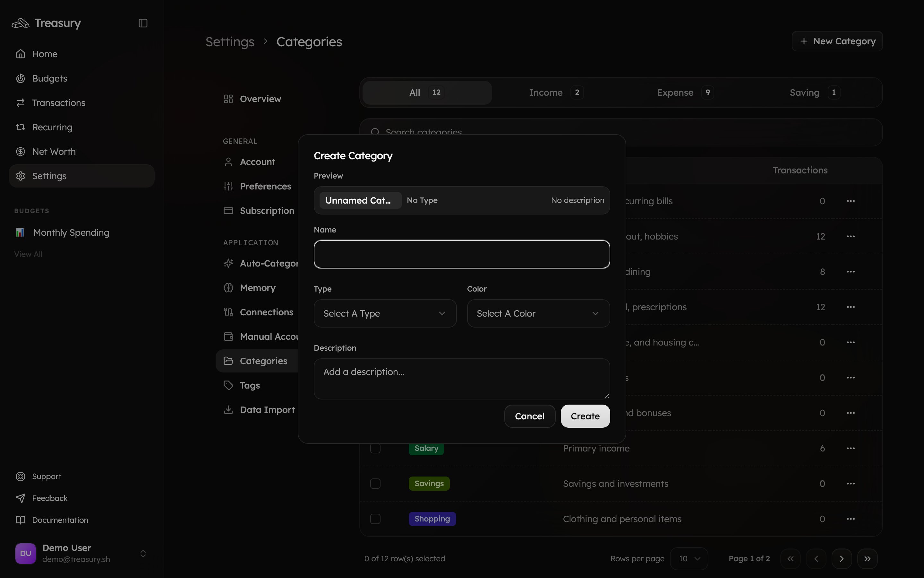
Task: Click the DU user avatar
Action: (26, 554)
